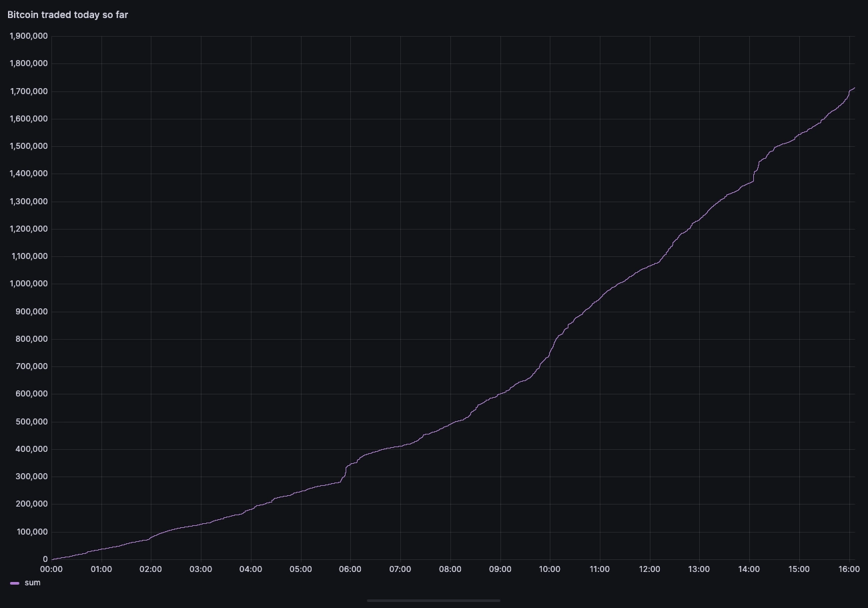This screenshot has width=868, height=608.
Task: Click the '800,000' y-axis label
Action: [32, 339]
